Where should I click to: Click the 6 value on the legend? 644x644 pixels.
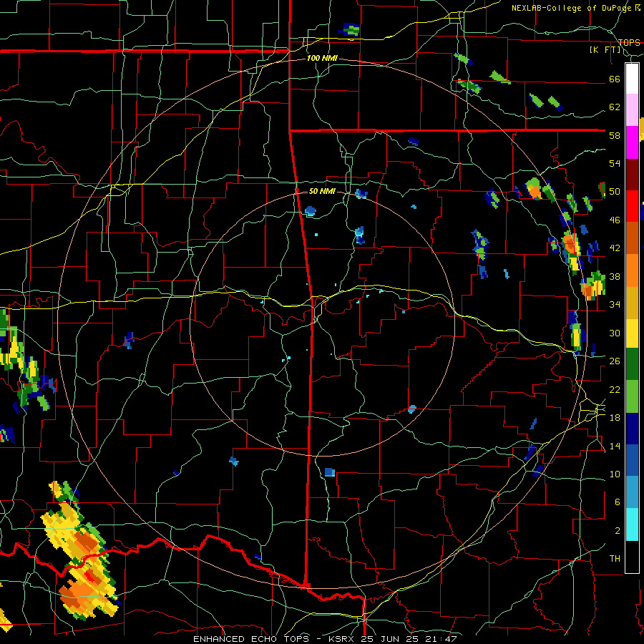tap(618, 502)
